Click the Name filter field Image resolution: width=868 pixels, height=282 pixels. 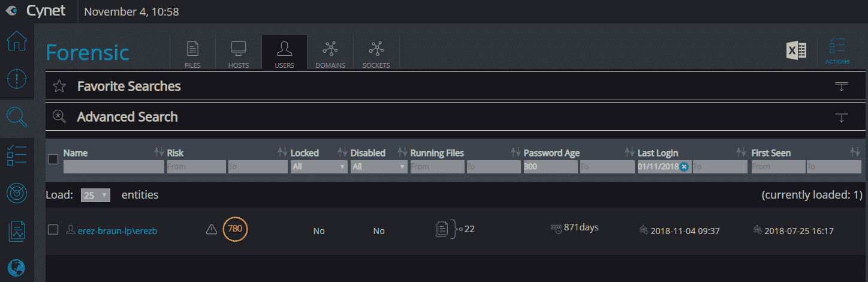113,167
